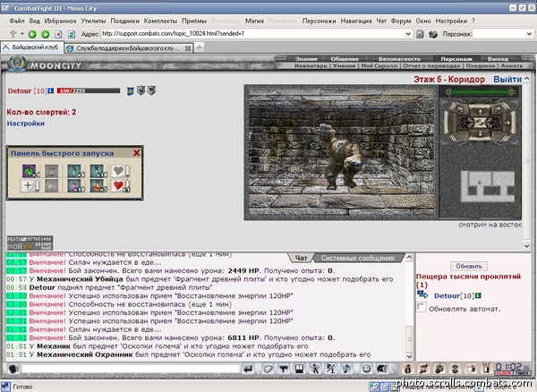Click the save chat floppy icon
This screenshot has height=392, width=537.
coord(299,369)
